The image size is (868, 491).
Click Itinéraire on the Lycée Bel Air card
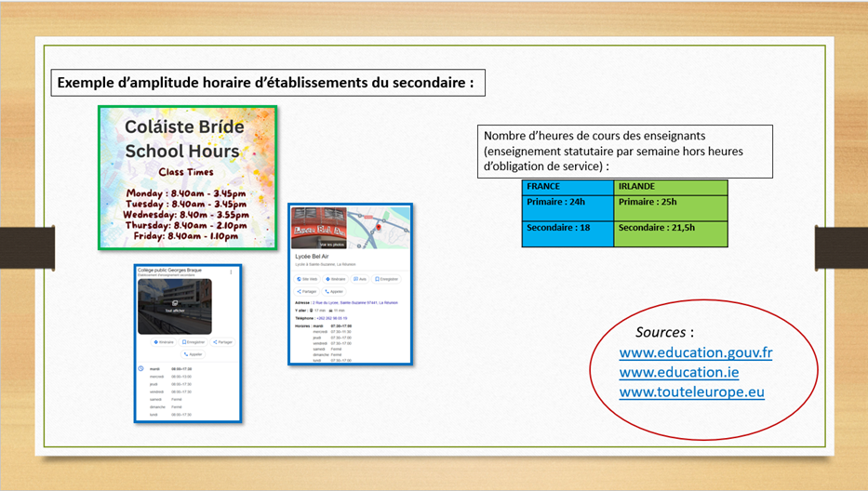click(x=335, y=278)
